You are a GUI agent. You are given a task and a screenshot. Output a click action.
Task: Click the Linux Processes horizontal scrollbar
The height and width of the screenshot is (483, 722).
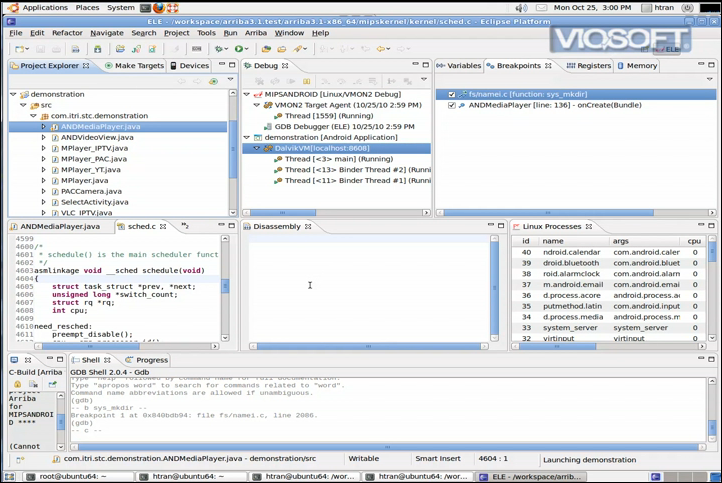click(607, 346)
